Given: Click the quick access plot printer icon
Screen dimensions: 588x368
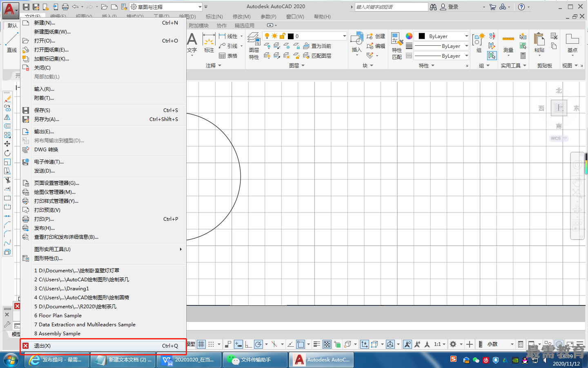Looking at the screenshot, I should 65,7.
